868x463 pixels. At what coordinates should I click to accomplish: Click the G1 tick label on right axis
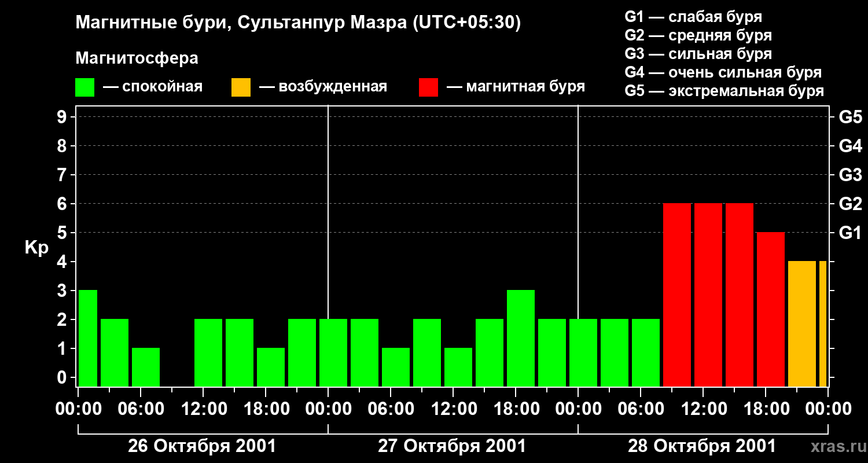(850, 233)
